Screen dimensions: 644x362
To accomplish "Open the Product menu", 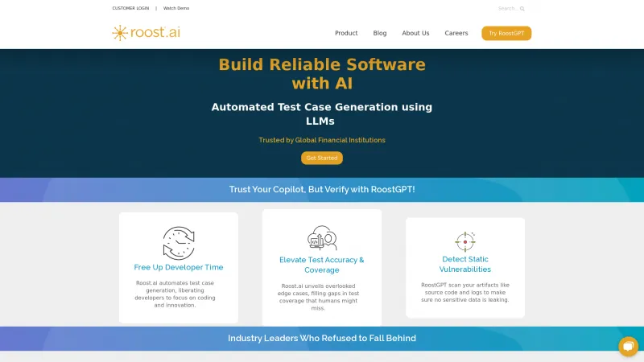I will [x=346, y=33].
